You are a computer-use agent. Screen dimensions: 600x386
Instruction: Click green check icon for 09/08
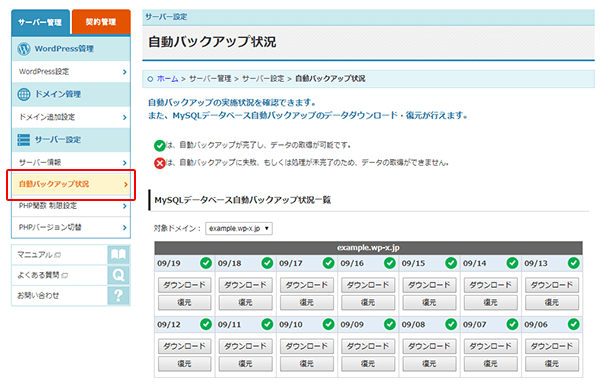click(x=451, y=324)
